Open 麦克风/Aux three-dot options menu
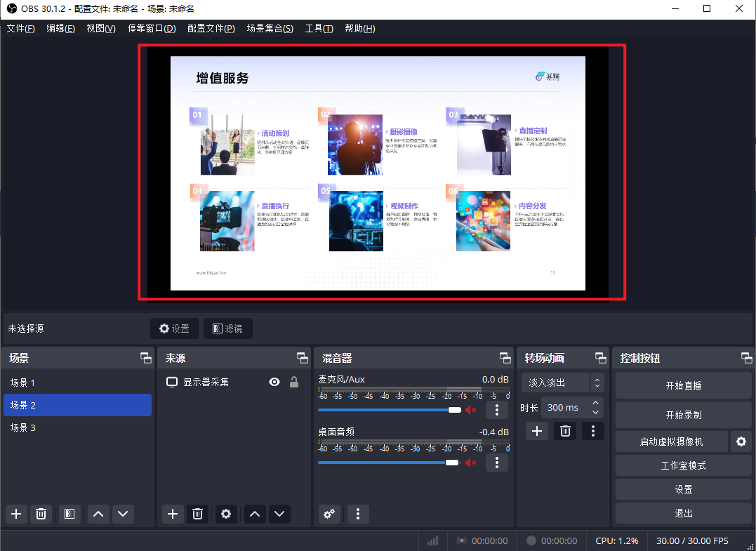The image size is (756, 551). [497, 410]
